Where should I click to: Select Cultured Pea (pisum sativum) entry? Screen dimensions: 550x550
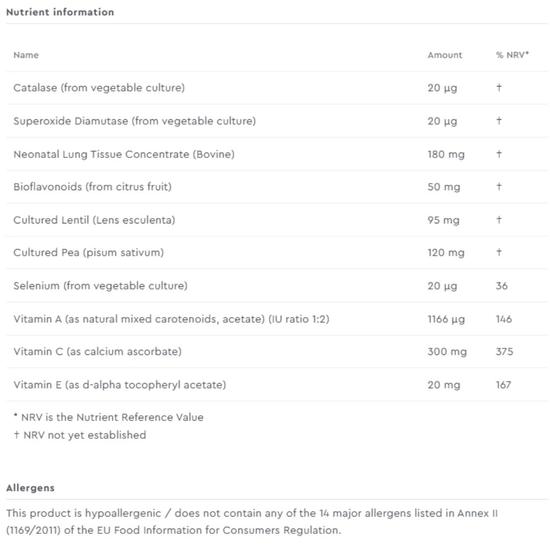pos(88,253)
